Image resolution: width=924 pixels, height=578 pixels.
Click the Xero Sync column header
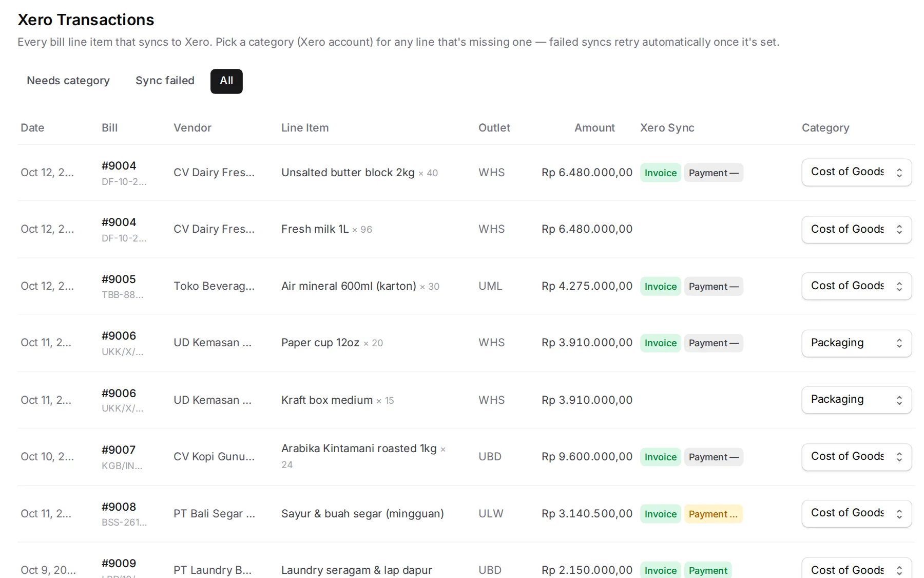(667, 128)
